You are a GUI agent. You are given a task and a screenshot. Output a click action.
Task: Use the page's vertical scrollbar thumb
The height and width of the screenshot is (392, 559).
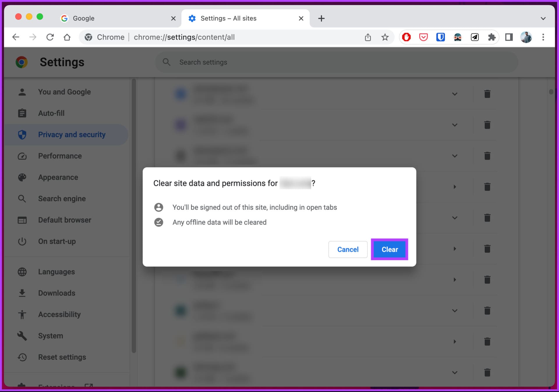[551, 92]
